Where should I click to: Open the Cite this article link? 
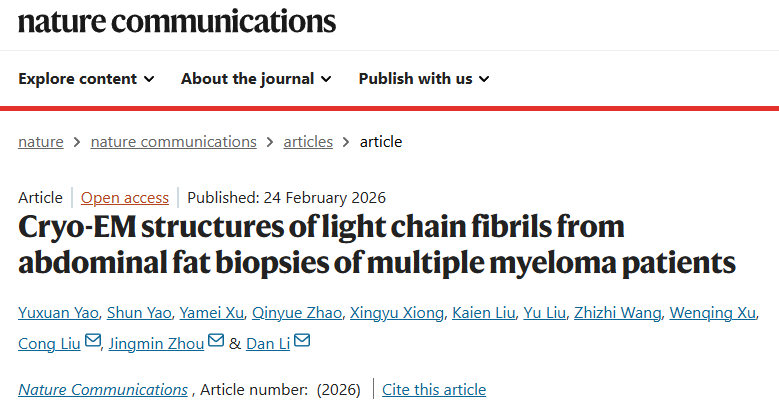(434, 390)
